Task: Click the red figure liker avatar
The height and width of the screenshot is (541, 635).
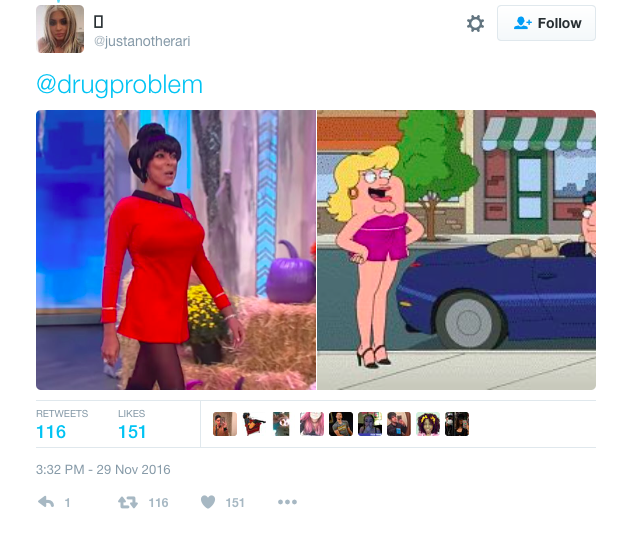Action: 254,424
